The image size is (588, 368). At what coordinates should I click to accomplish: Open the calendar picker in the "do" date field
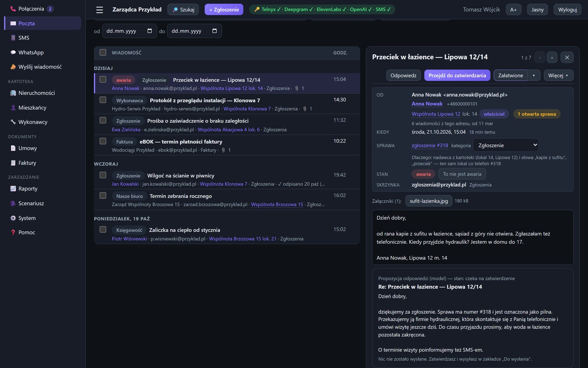click(x=215, y=31)
